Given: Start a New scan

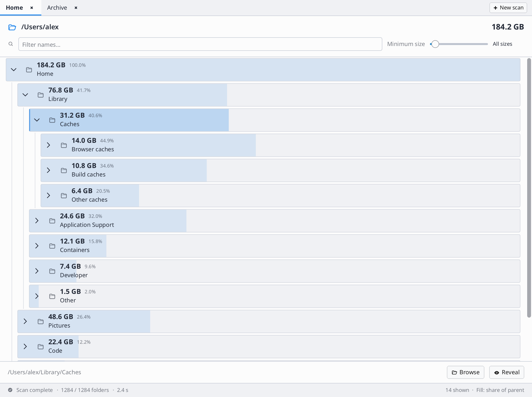Looking at the screenshot, I should click(508, 8).
